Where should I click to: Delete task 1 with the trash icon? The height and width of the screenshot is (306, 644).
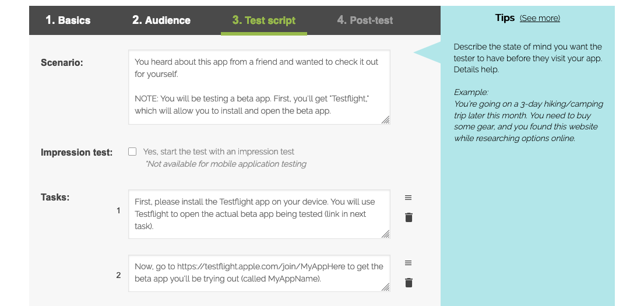coord(408,217)
